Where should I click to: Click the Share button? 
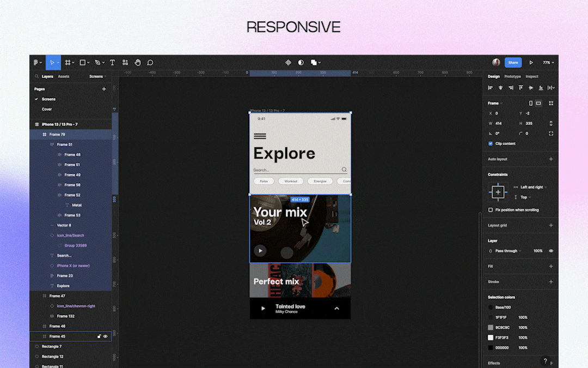coord(513,62)
